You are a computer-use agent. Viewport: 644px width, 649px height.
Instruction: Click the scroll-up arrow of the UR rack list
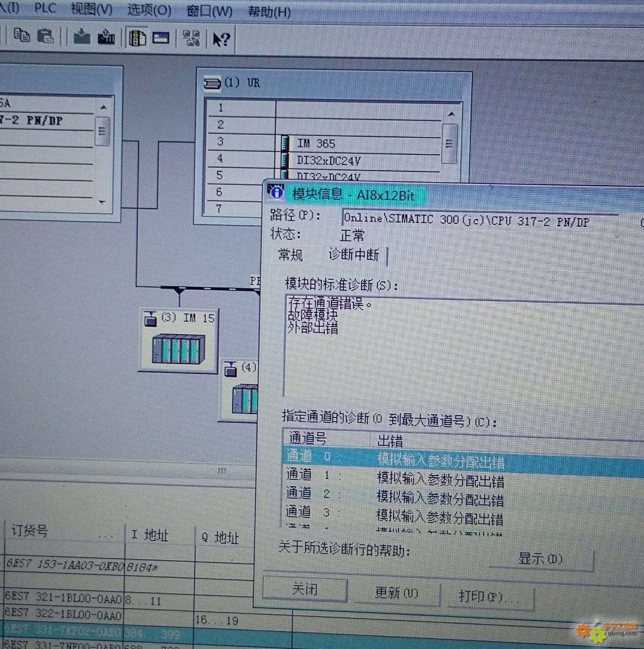tap(451, 114)
